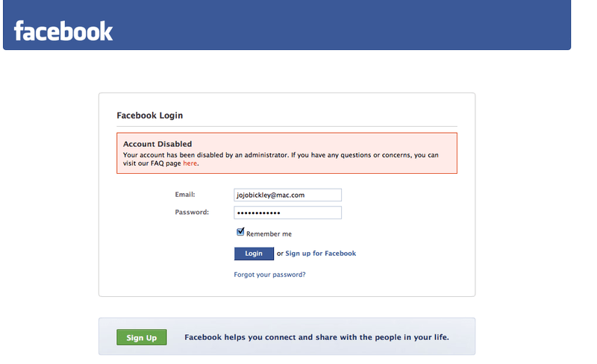Click the disabled-by-administrator message text

280,155
